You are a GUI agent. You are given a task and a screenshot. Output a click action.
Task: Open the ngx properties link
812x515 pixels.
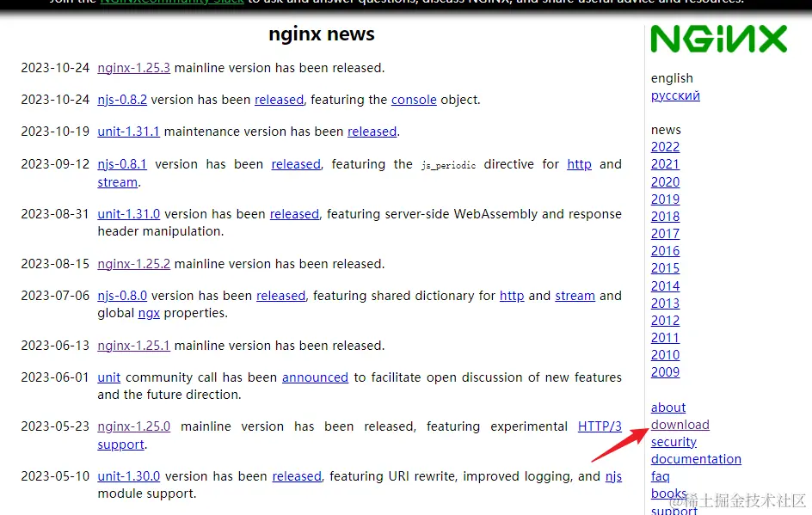(149, 313)
